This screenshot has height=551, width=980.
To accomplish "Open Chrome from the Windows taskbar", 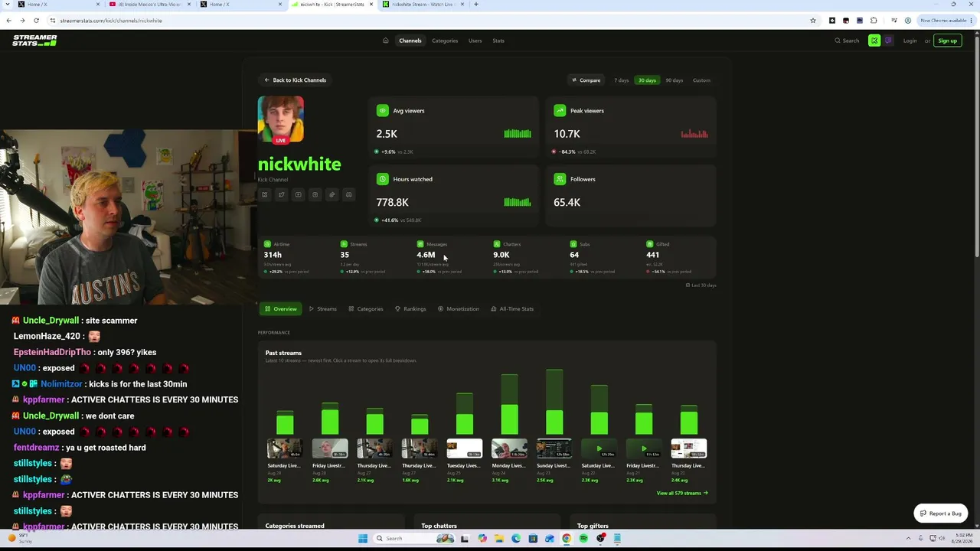I will 567,538.
